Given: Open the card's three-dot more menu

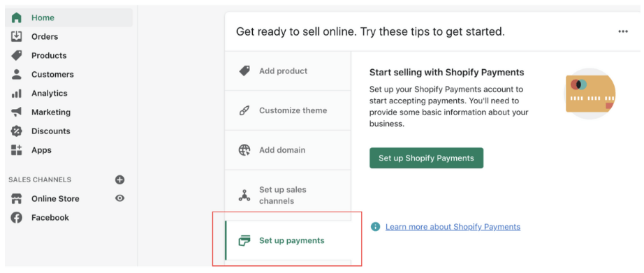Looking at the screenshot, I should [x=623, y=31].
